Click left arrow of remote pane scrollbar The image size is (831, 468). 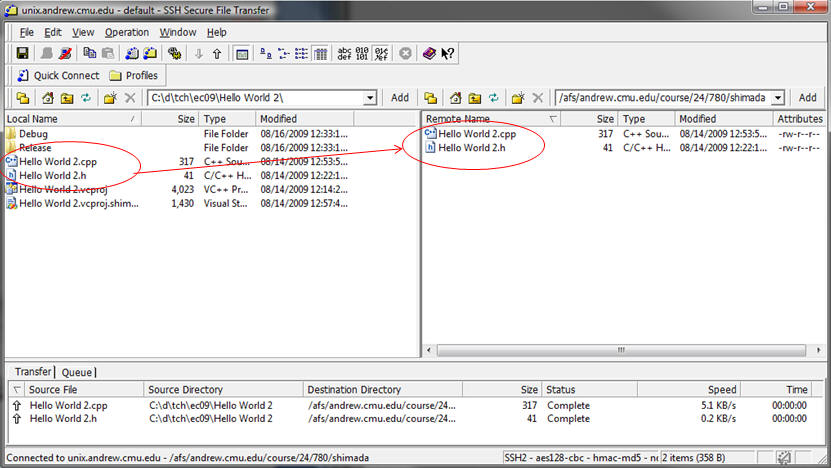[429, 350]
